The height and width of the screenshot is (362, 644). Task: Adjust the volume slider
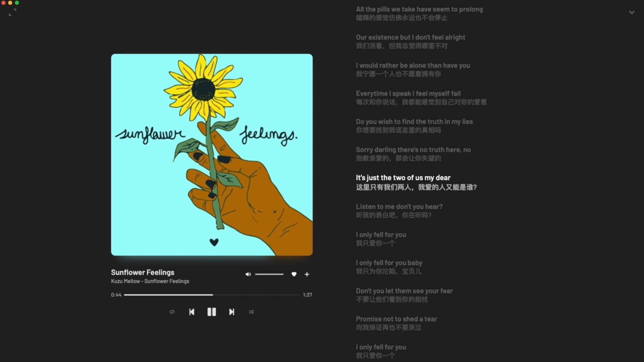pyautogui.click(x=269, y=275)
